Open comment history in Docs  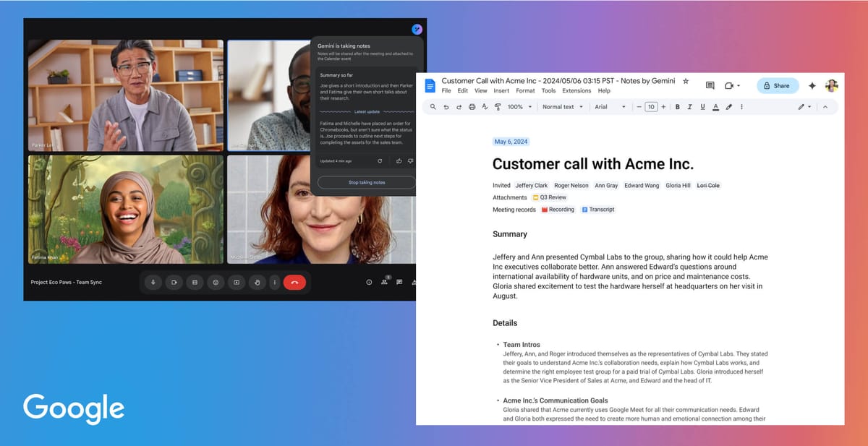710,85
